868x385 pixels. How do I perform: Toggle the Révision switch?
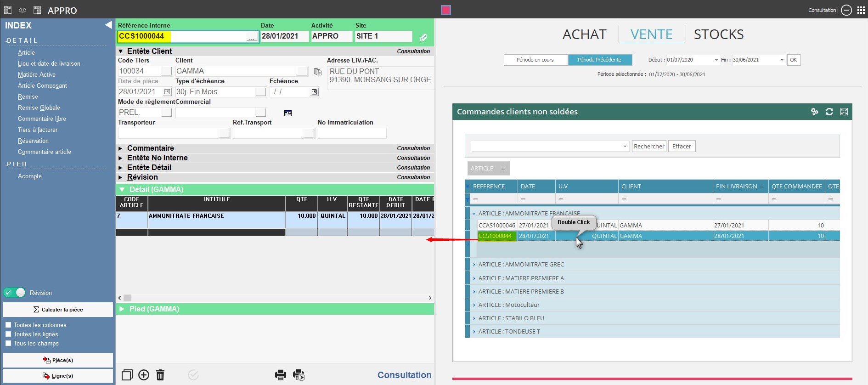15,293
